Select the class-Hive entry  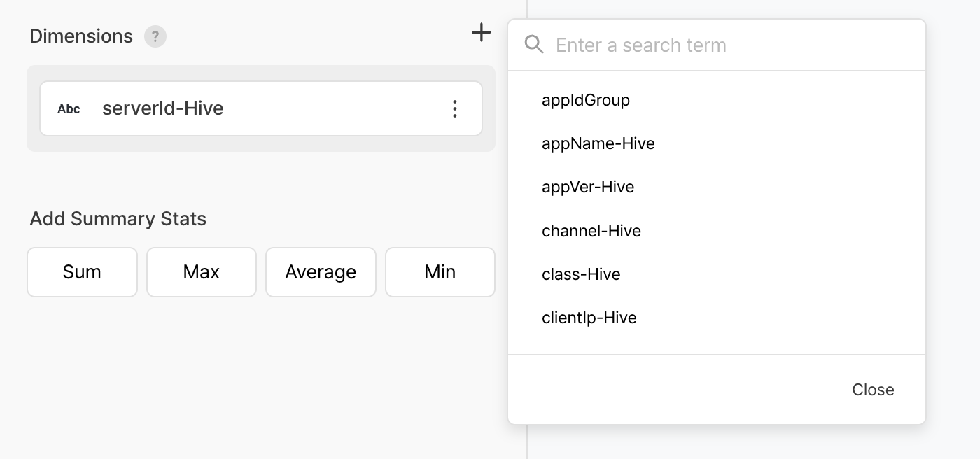[581, 274]
